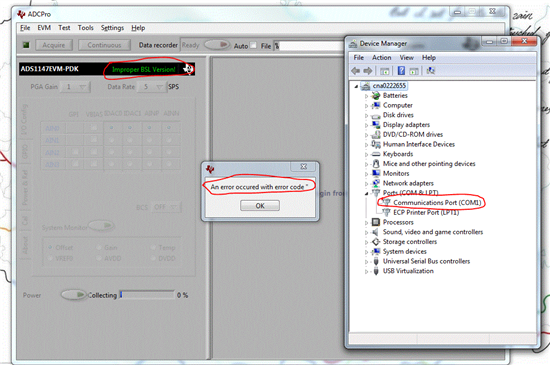Image resolution: width=550 pixels, height=365 pixels.
Task: Toggle the Power switch
Action: click(x=73, y=295)
